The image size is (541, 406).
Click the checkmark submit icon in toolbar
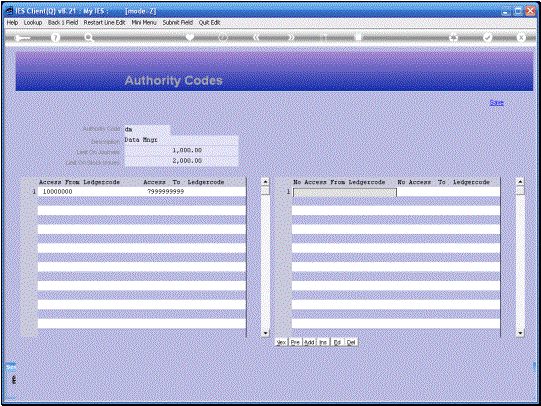click(x=488, y=37)
